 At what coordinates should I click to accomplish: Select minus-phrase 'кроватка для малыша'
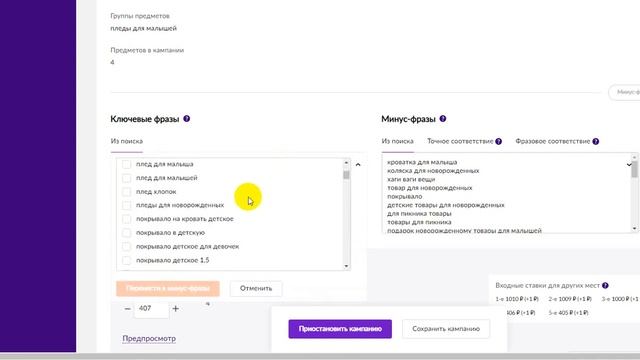pyautogui.click(x=422, y=162)
